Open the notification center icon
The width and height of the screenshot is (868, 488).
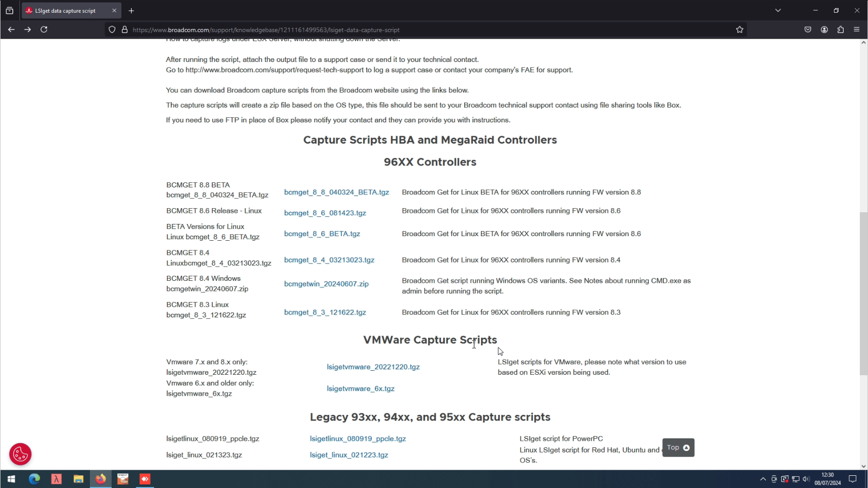[853, 479]
